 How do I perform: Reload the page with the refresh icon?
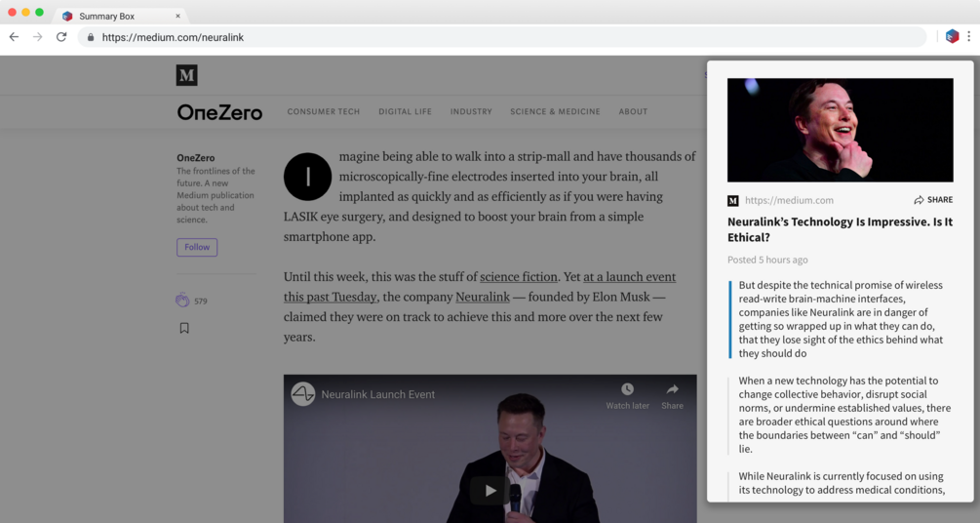click(x=61, y=37)
